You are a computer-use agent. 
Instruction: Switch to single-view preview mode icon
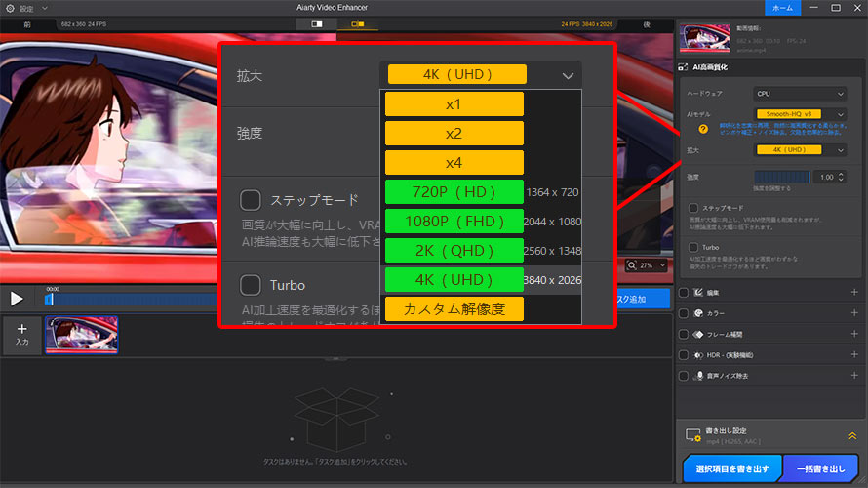tap(317, 24)
